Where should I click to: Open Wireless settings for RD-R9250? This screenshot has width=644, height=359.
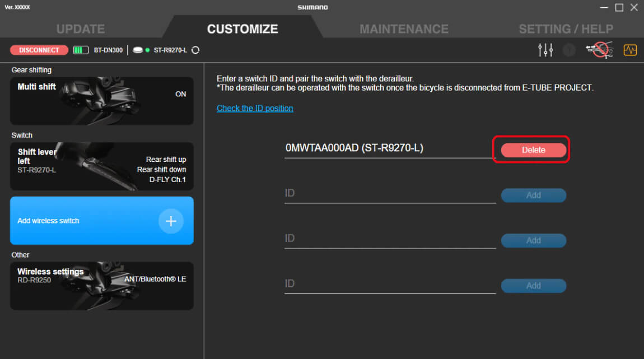tap(101, 286)
